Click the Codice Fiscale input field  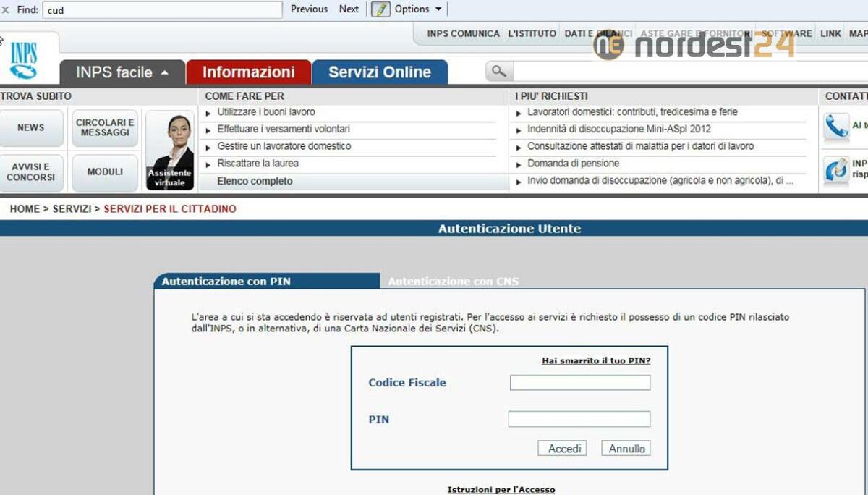pyautogui.click(x=579, y=384)
